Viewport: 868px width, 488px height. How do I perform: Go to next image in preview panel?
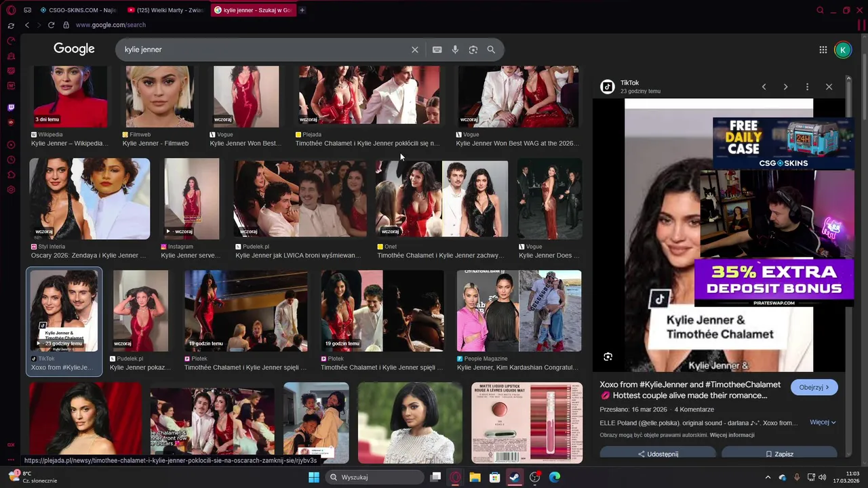[x=785, y=87]
